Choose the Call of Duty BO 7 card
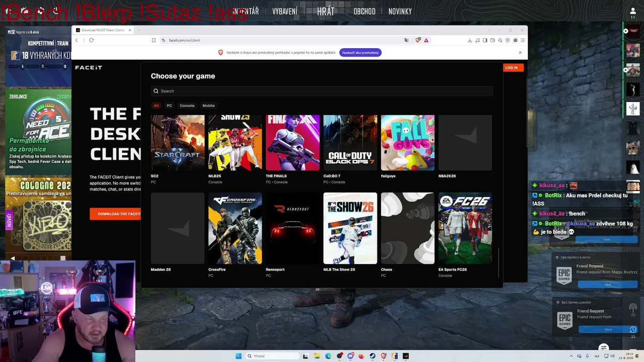 tap(350, 143)
